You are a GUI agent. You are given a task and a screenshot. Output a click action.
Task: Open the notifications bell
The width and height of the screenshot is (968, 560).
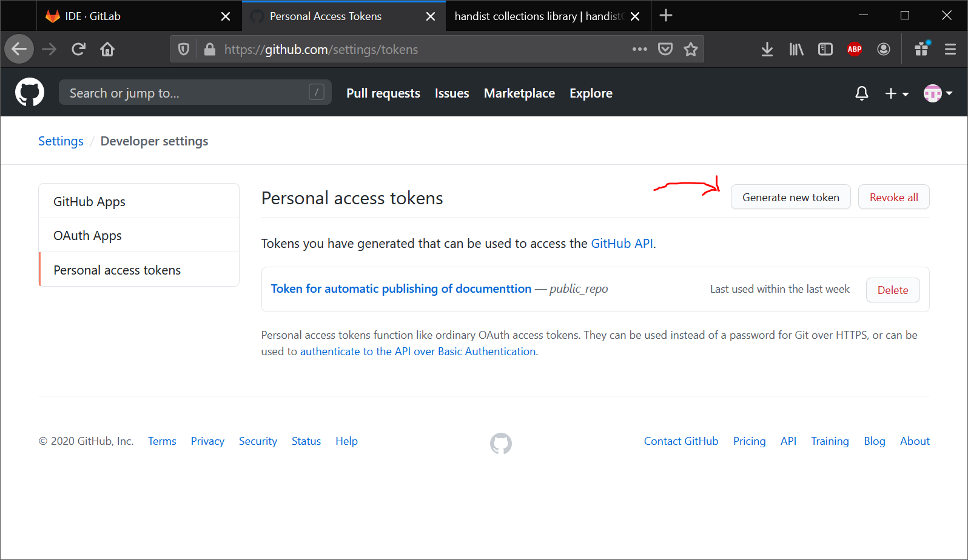tap(861, 93)
